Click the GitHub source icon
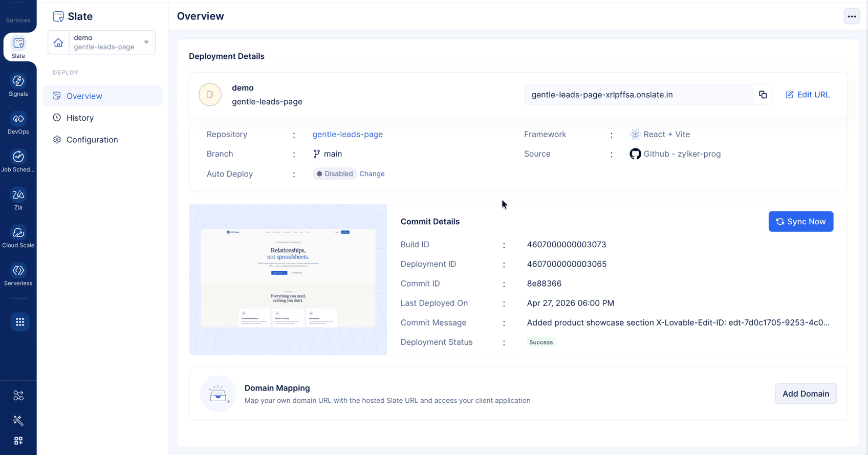Image resolution: width=868 pixels, height=455 pixels. click(x=635, y=154)
